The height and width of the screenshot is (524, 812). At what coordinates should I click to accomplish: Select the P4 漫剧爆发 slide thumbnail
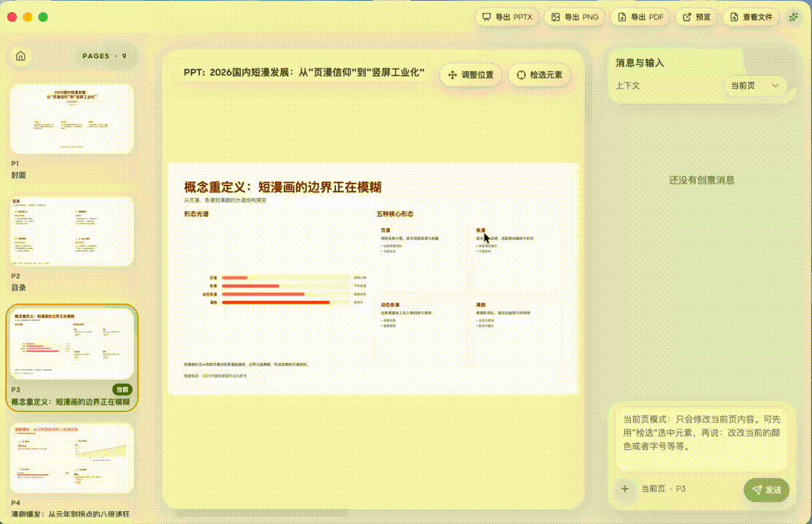[72, 458]
